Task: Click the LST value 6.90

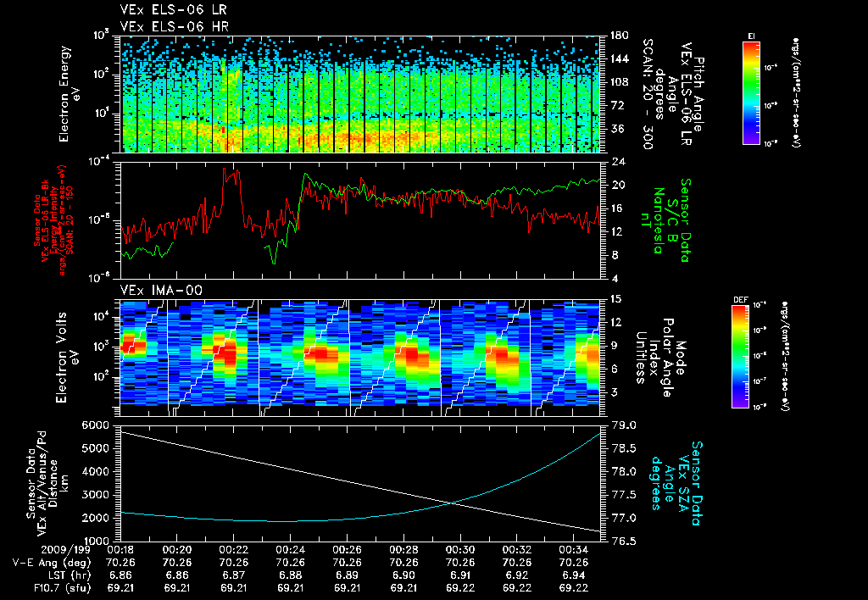Action: coord(403,575)
